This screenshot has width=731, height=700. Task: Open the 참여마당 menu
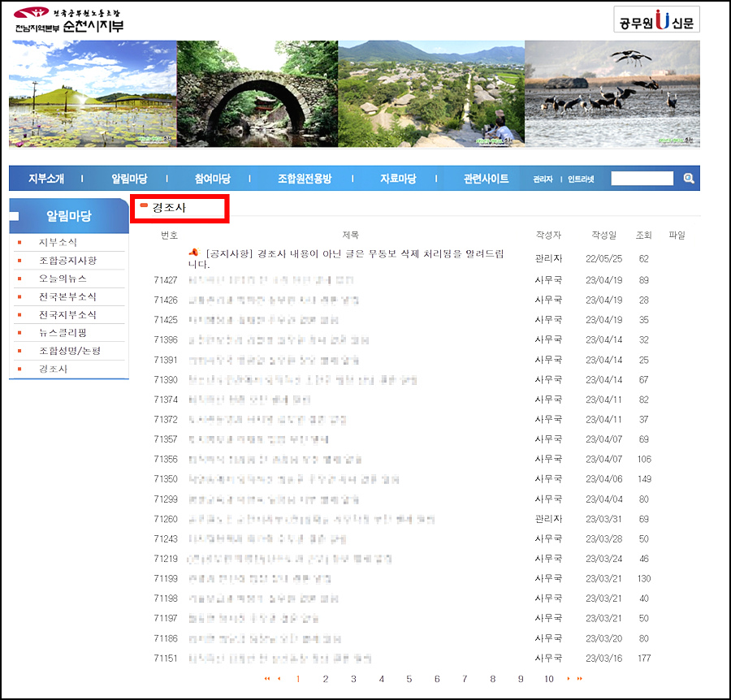click(x=213, y=179)
